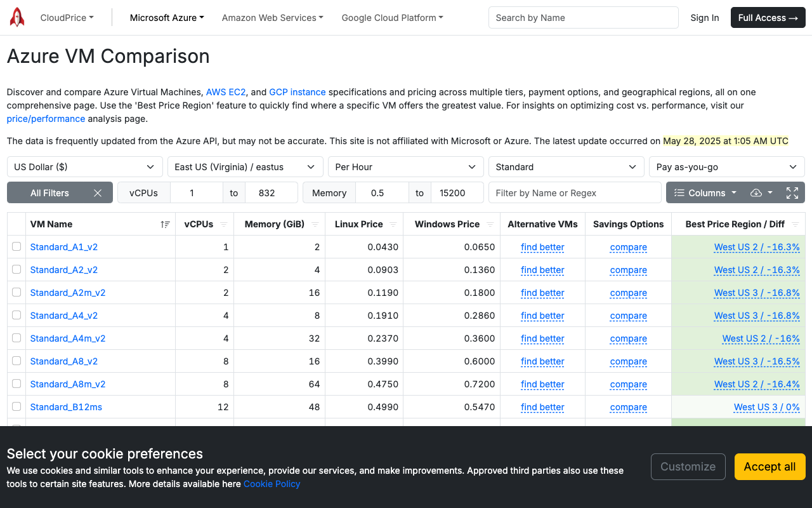
Task: Click the sort icon in VM Name header
Action: coord(166,224)
